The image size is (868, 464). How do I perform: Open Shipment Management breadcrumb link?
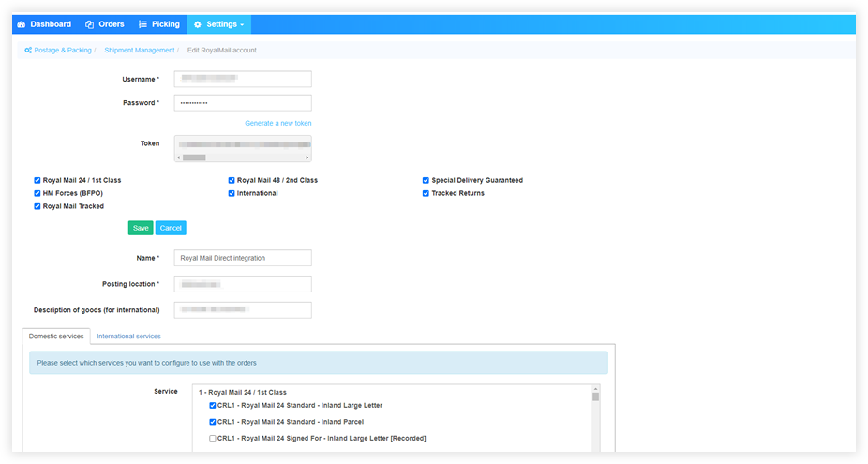[140, 51]
